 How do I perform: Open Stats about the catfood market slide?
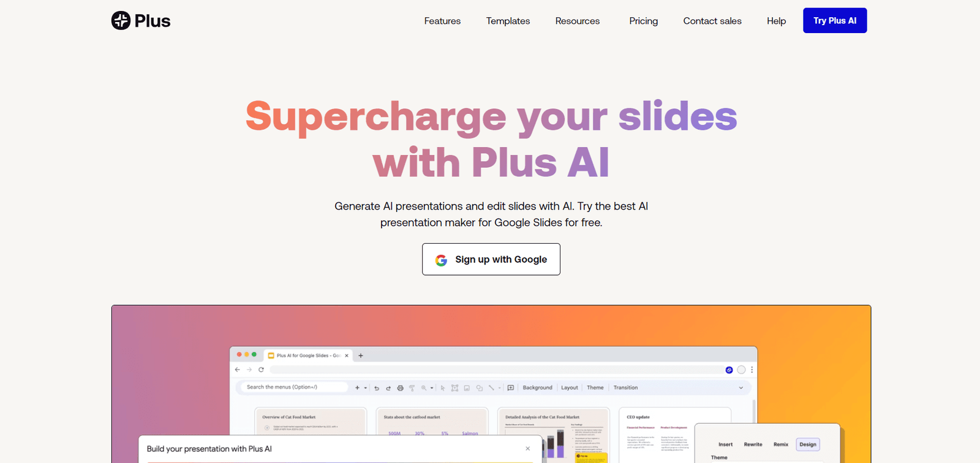[x=432, y=423]
